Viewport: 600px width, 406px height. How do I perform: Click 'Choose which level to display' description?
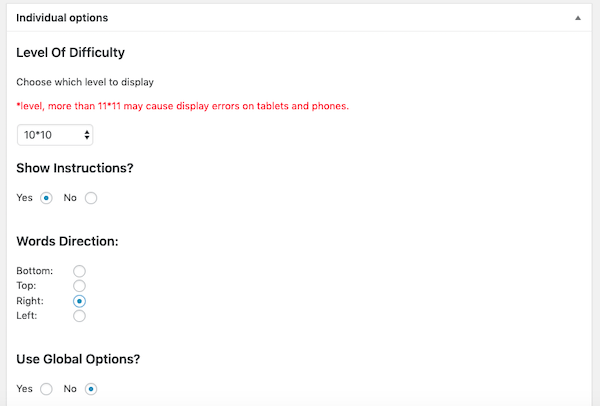click(x=86, y=81)
